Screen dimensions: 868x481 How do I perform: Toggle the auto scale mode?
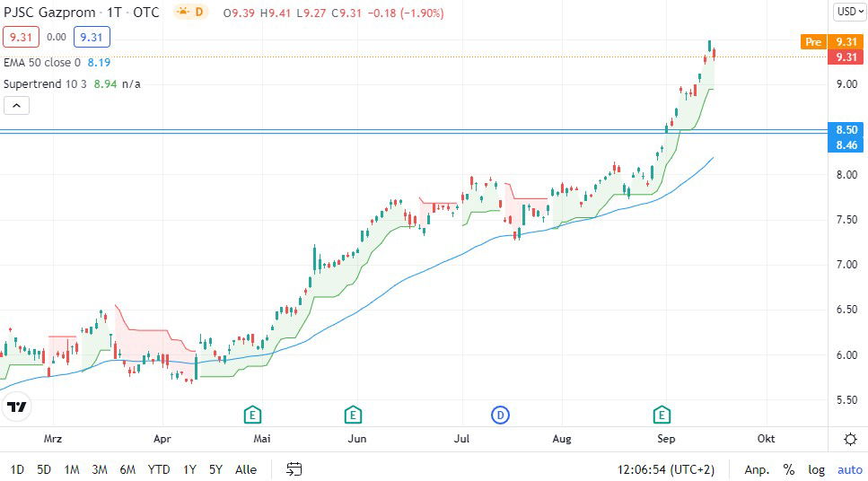click(x=850, y=469)
